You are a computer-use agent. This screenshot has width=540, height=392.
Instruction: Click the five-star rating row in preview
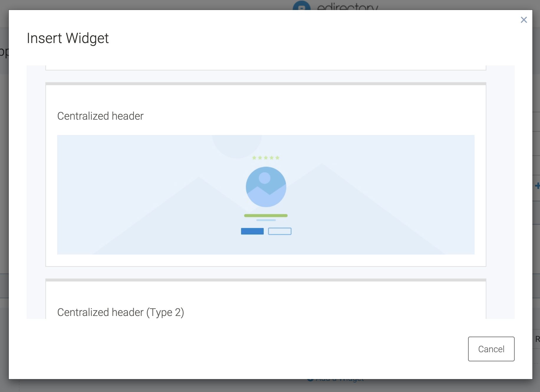coord(266,158)
